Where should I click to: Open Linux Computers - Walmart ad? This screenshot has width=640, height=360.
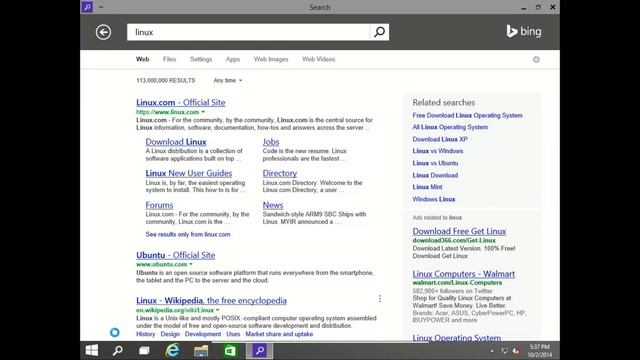click(x=463, y=274)
